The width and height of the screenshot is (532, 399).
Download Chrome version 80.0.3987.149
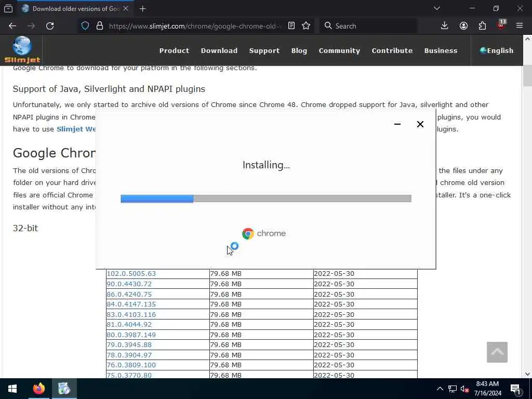(131, 335)
